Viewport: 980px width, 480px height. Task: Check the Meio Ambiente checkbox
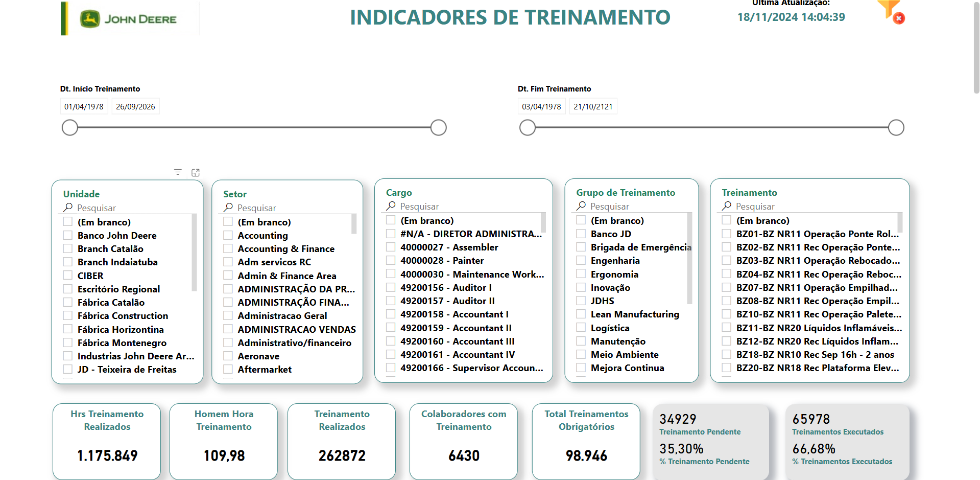[x=581, y=354]
